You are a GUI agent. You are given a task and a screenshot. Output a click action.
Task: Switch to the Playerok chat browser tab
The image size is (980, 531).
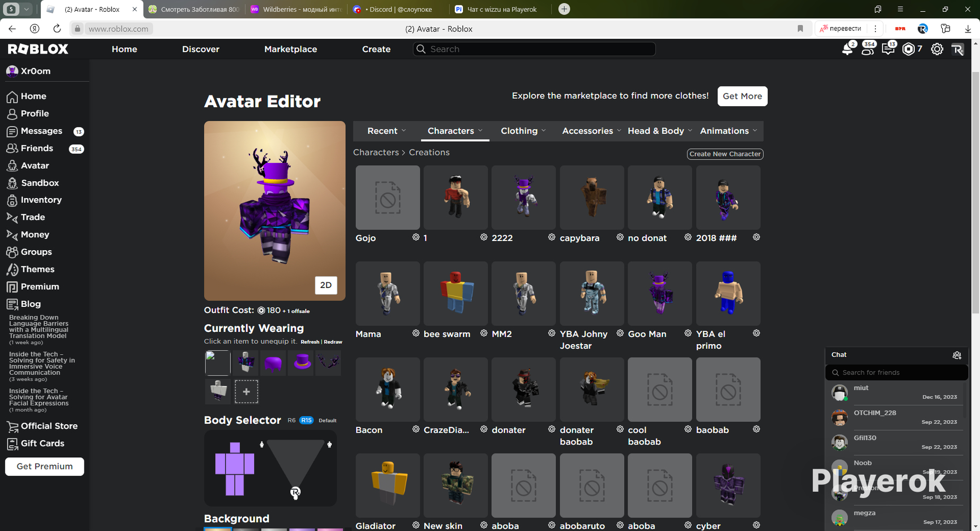500,10
